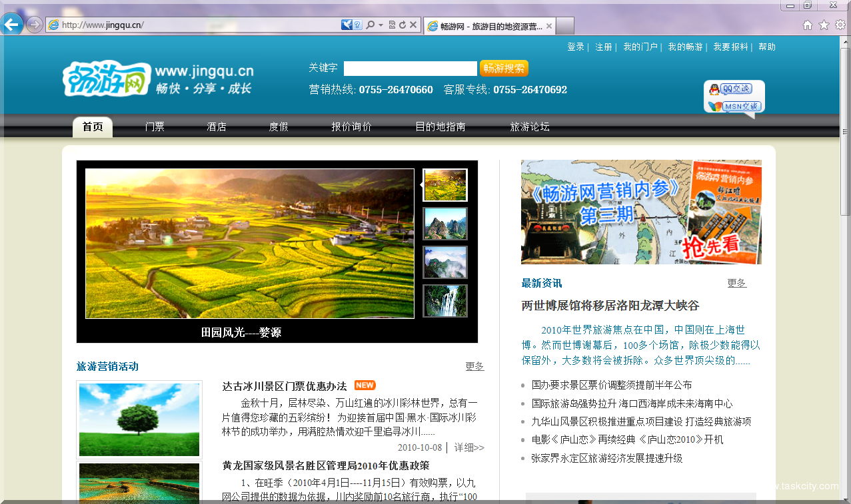Image resolution: width=851 pixels, height=504 pixels.
Task: Open the 我要报料 link
Action: tap(731, 47)
